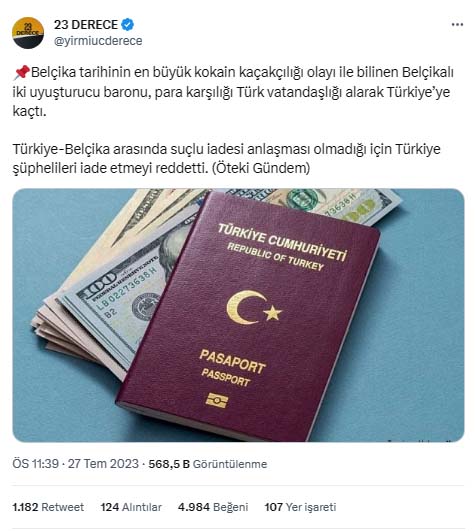Click the first paragraph of the tweet

click(x=233, y=91)
